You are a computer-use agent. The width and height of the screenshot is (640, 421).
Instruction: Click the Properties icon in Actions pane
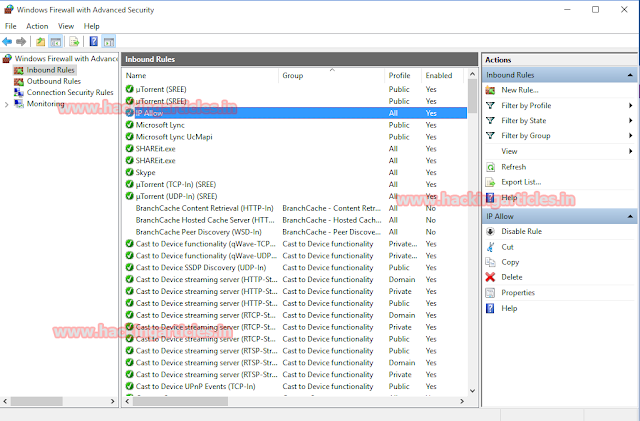(x=491, y=293)
